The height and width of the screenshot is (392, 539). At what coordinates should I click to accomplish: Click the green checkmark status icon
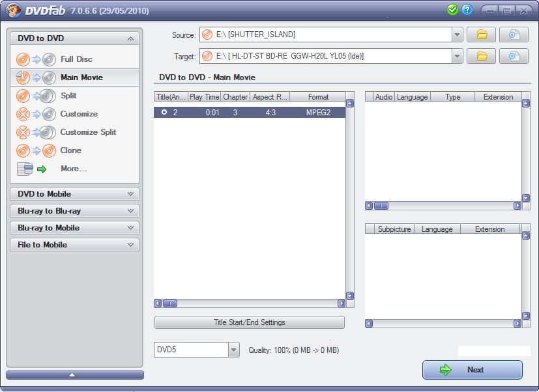click(x=452, y=10)
